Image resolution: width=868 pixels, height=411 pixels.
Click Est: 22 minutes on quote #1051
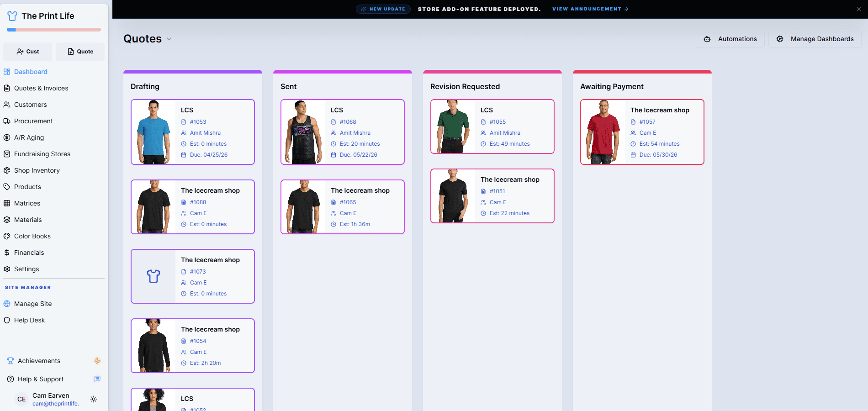tap(509, 213)
